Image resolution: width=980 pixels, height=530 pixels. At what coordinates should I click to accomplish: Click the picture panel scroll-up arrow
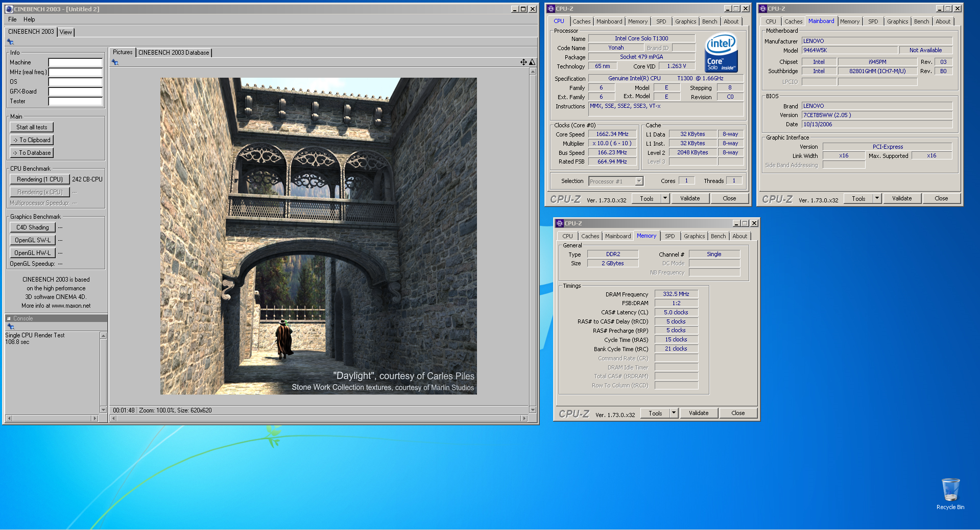pos(533,72)
